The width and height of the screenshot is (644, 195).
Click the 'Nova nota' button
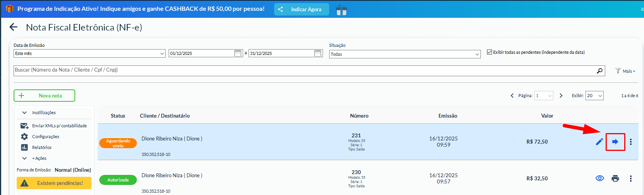pyautogui.click(x=44, y=96)
